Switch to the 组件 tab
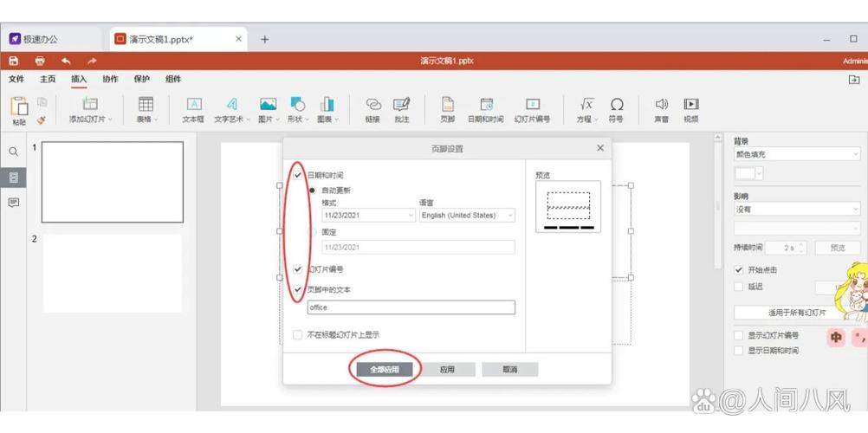Image resolution: width=868 pixels, height=433 pixels. (x=173, y=79)
